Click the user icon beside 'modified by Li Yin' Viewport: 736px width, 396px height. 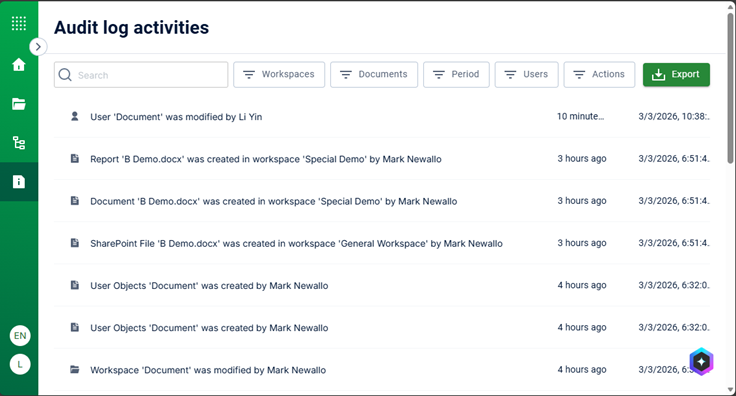pos(75,116)
